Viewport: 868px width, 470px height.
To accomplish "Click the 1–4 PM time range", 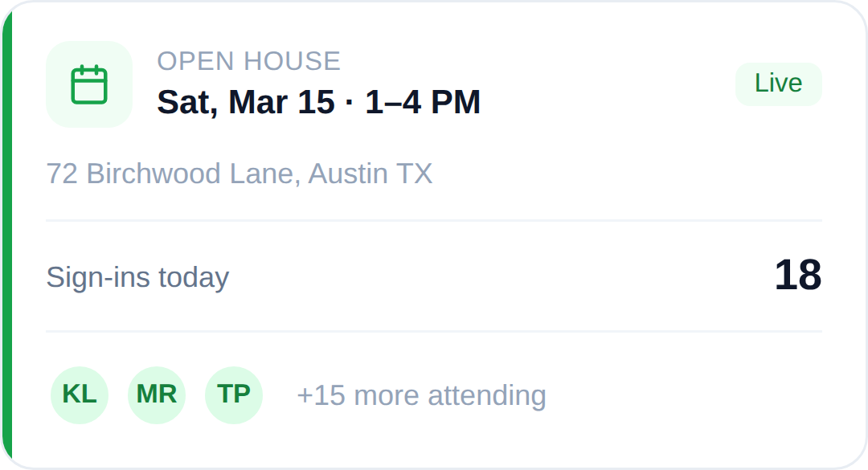I will pos(423,102).
